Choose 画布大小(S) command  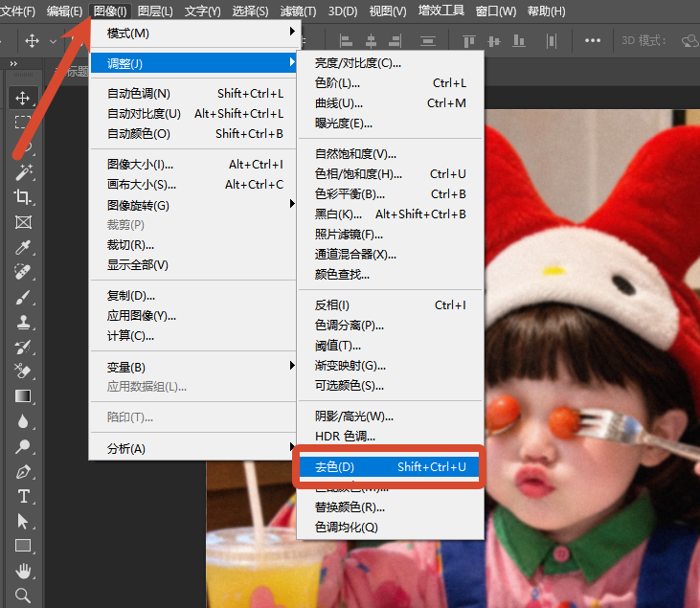192,185
